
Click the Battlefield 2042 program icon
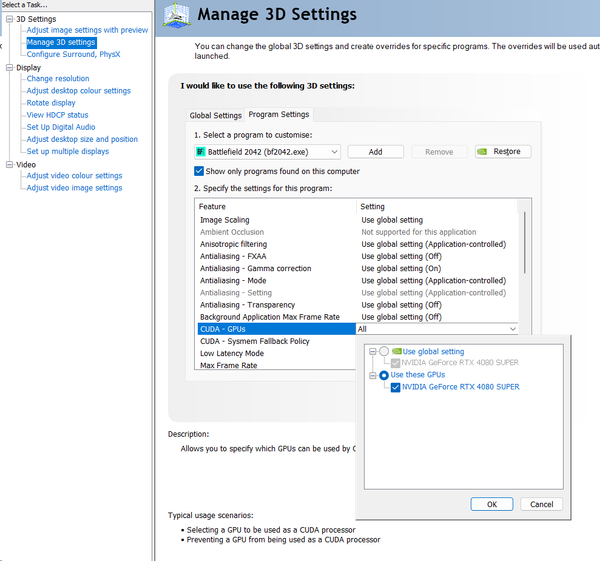(200, 152)
